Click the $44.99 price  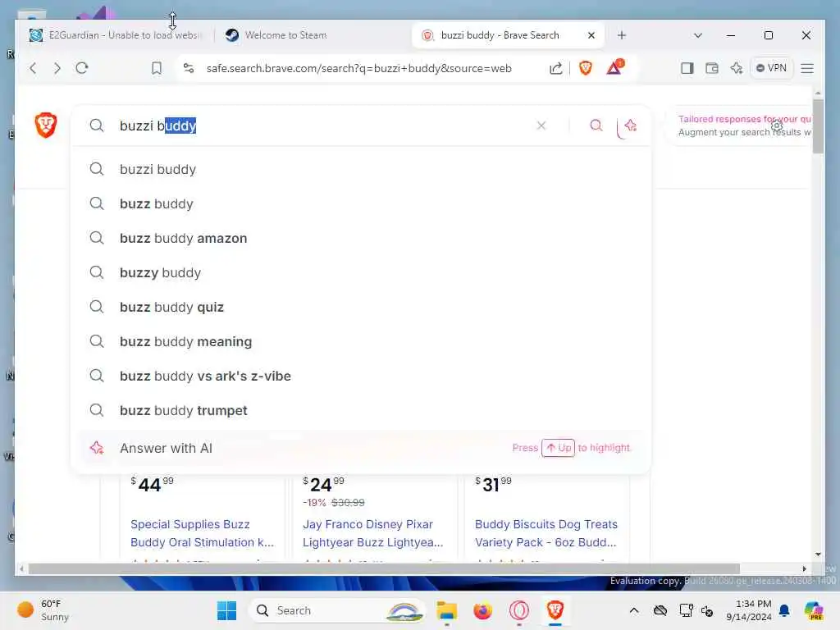pos(152,484)
